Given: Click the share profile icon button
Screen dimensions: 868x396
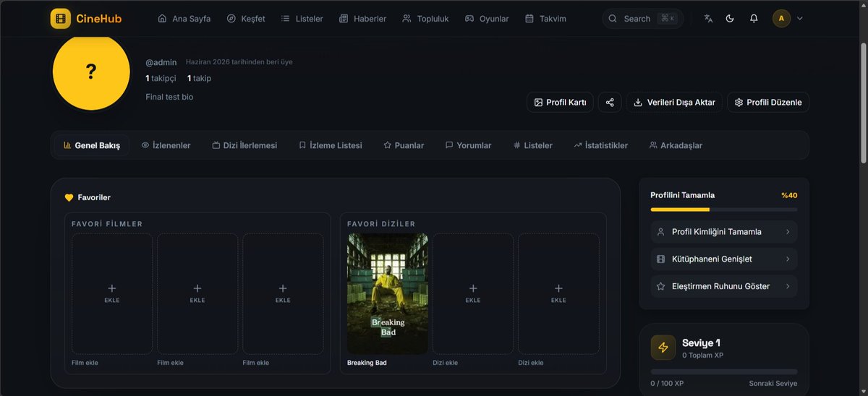Looking at the screenshot, I should 610,102.
